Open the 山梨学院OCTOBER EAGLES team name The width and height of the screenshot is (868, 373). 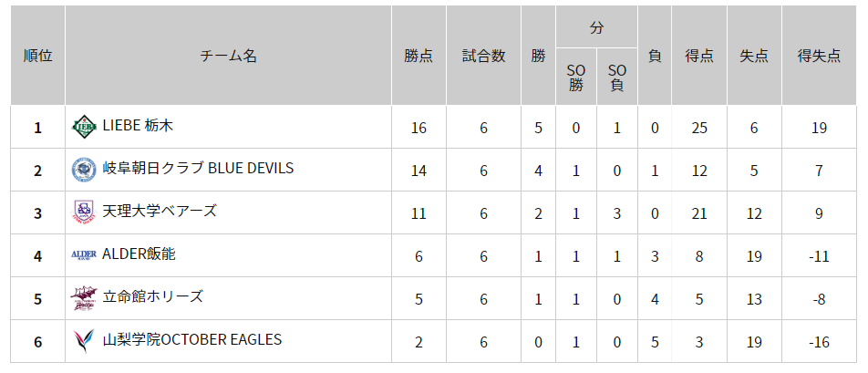tap(192, 340)
